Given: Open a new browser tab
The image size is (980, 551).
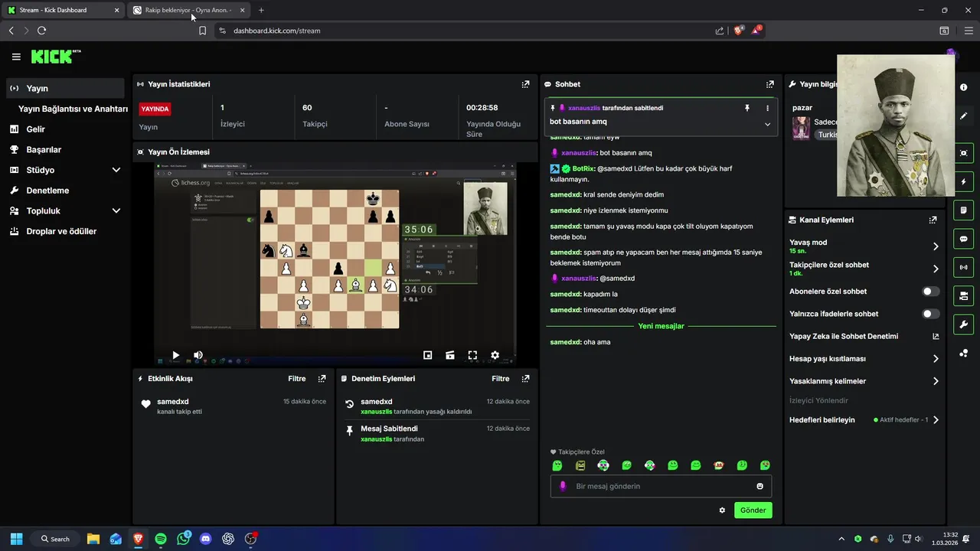Looking at the screenshot, I should (x=261, y=10).
